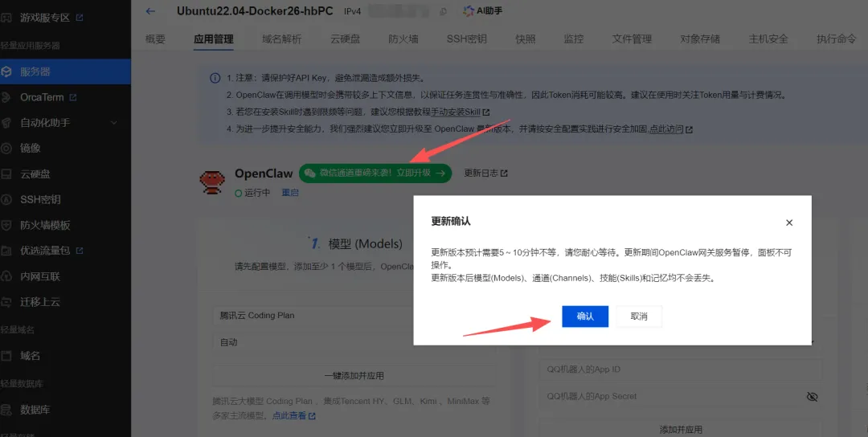
Task: Click the info icon in the notice box
Action: coord(215,78)
